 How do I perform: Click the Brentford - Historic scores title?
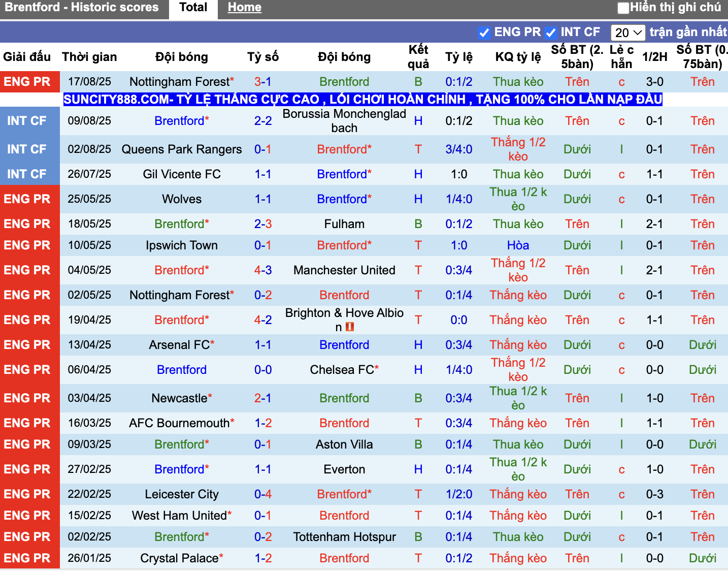coord(82,8)
